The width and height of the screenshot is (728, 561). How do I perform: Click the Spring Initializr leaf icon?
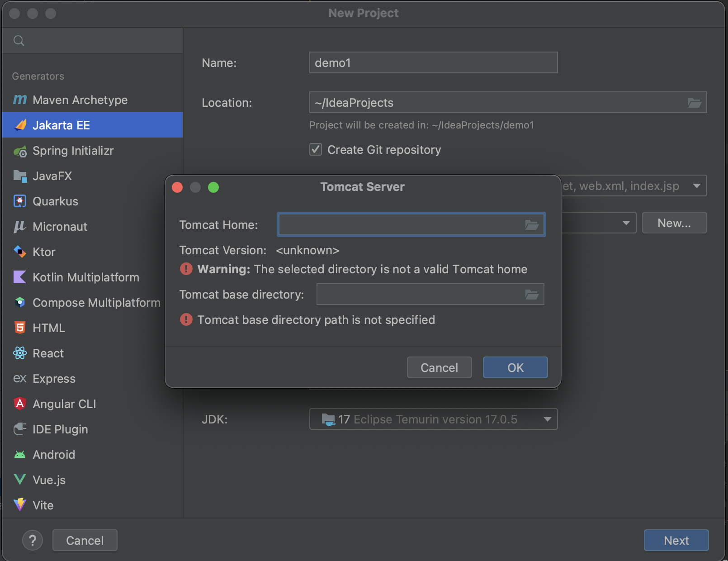20,151
